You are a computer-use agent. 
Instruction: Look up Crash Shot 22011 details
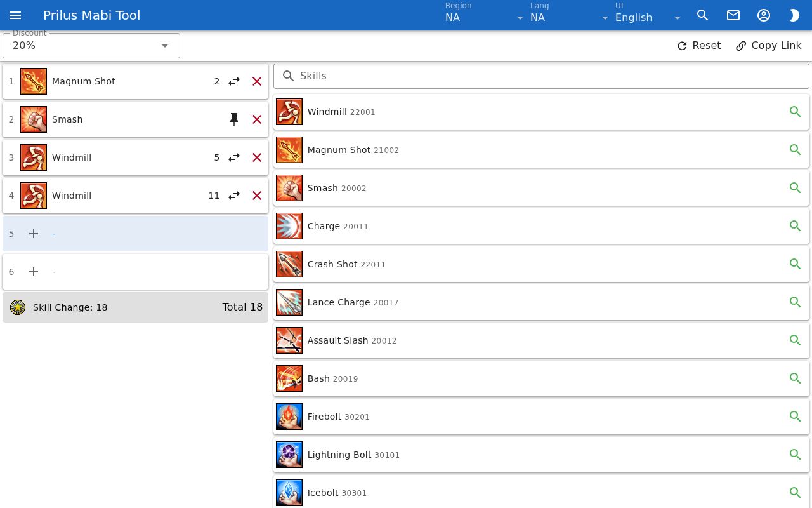[795, 264]
